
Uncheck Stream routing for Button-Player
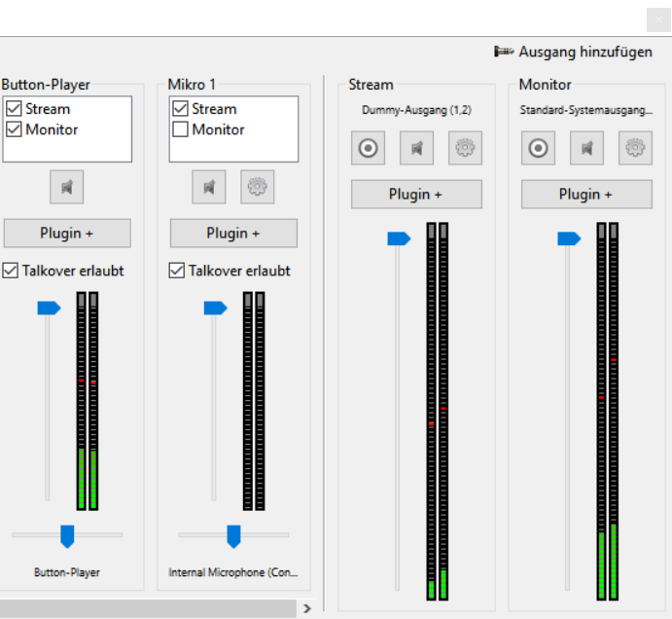(x=15, y=109)
